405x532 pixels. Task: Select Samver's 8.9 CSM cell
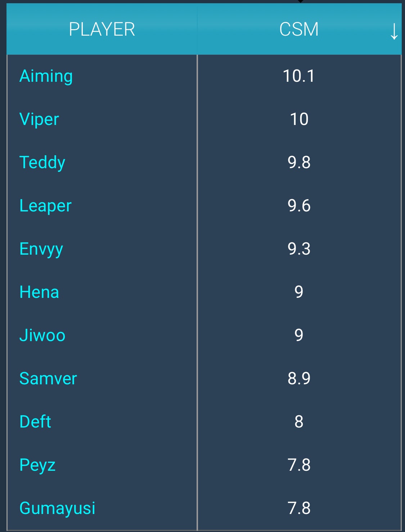tap(299, 379)
